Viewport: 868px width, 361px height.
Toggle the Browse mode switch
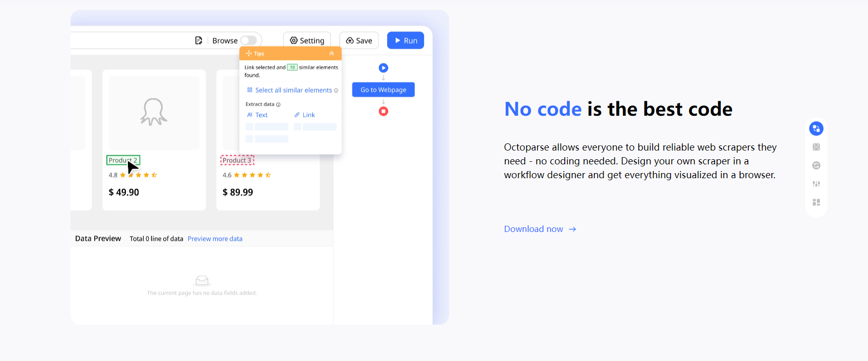(249, 40)
